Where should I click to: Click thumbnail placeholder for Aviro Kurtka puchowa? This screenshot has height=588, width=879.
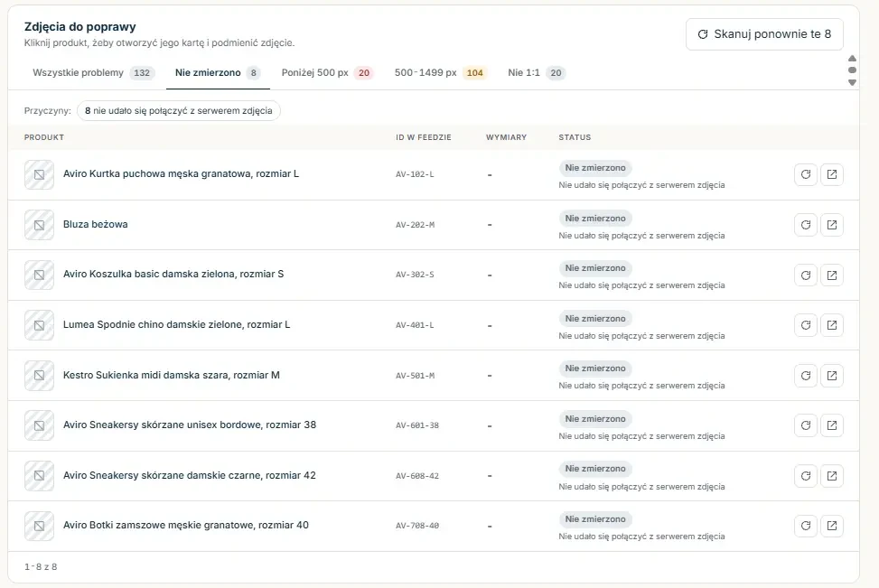pyautogui.click(x=39, y=174)
